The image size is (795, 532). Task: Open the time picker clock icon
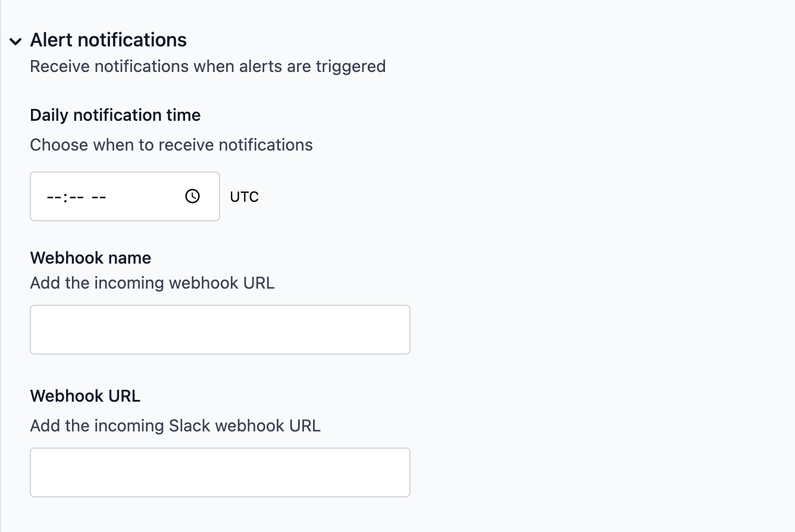click(x=192, y=196)
